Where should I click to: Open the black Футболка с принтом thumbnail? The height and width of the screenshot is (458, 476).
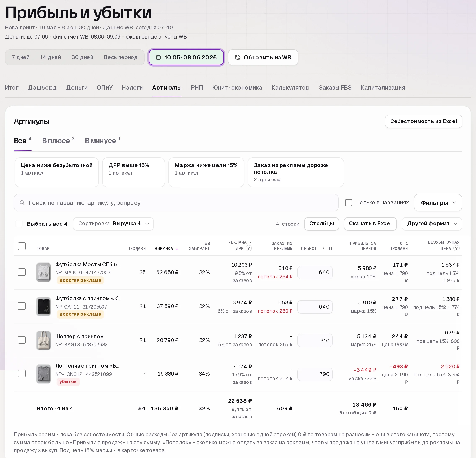tap(43, 306)
